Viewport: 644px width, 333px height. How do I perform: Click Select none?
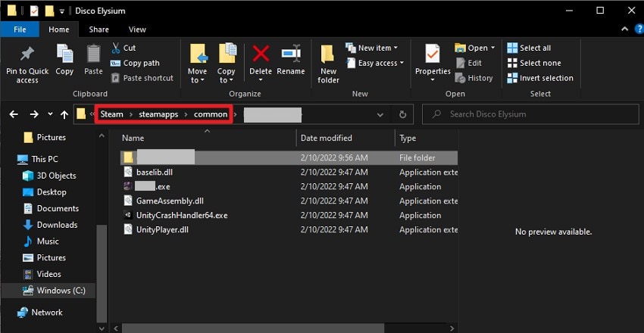point(534,63)
